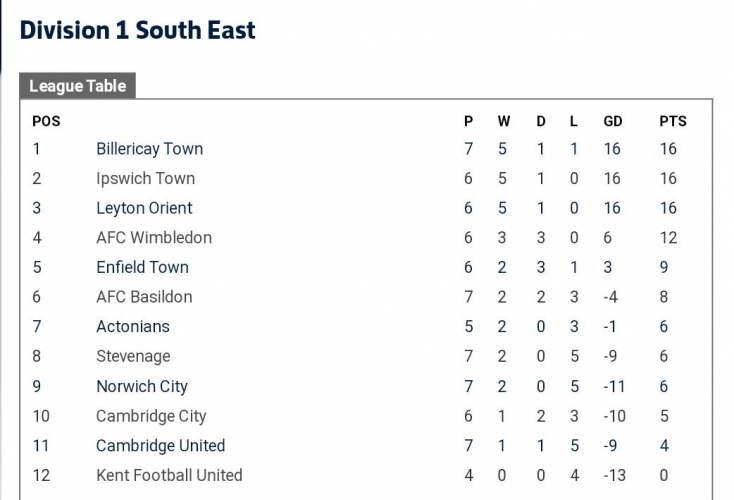This screenshot has height=500, width=734.
Task: Open the Stevenage team link
Action: pyautogui.click(x=133, y=356)
